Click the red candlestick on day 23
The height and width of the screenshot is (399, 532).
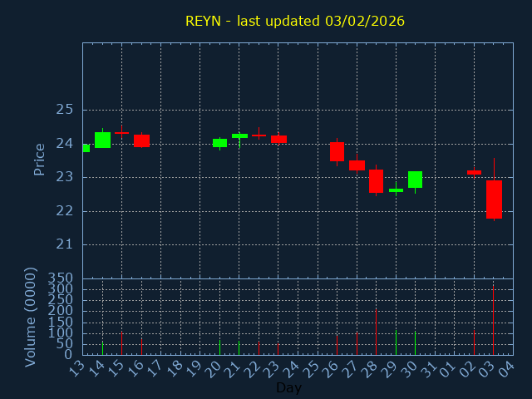point(278,139)
